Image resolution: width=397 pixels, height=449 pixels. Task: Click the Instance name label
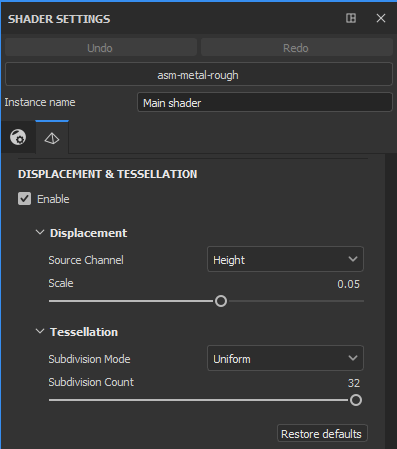[40, 102]
